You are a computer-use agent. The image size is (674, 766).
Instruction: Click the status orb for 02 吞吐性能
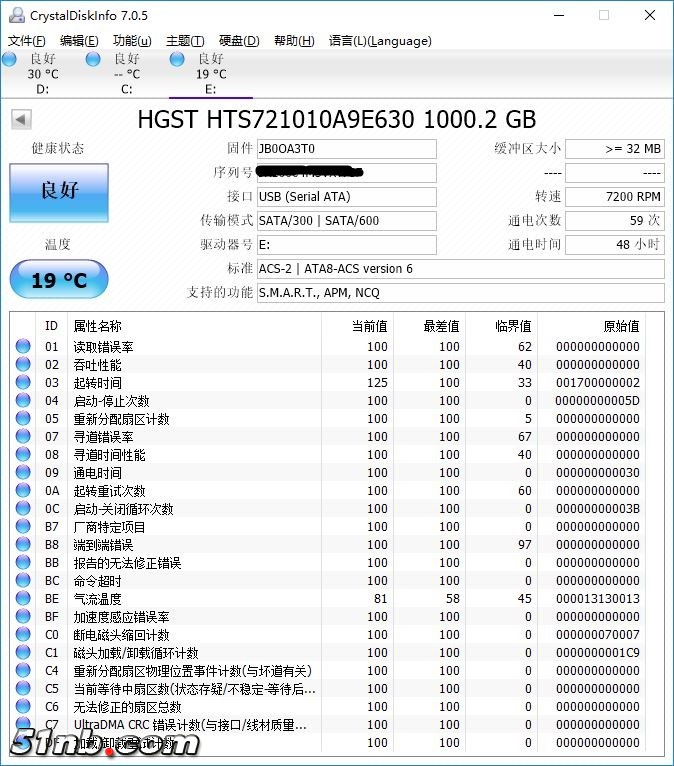(23, 364)
